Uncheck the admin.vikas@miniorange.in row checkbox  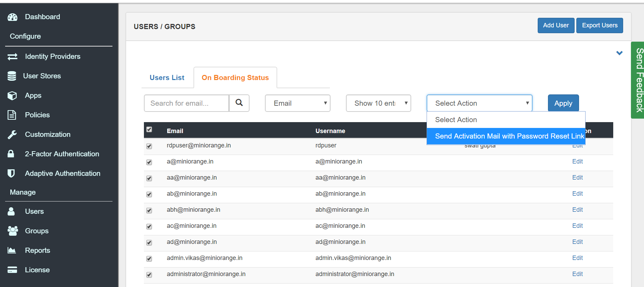149,259
